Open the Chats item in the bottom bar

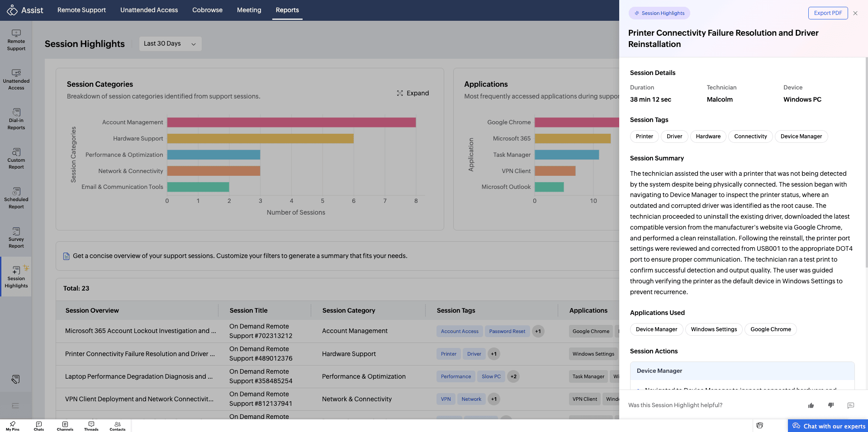[x=39, y=426]
